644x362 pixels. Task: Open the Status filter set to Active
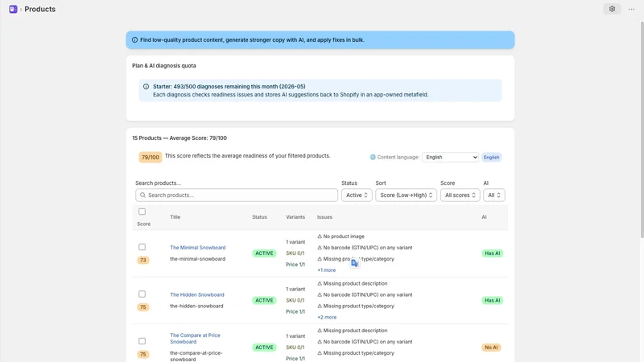coord(357,195)
